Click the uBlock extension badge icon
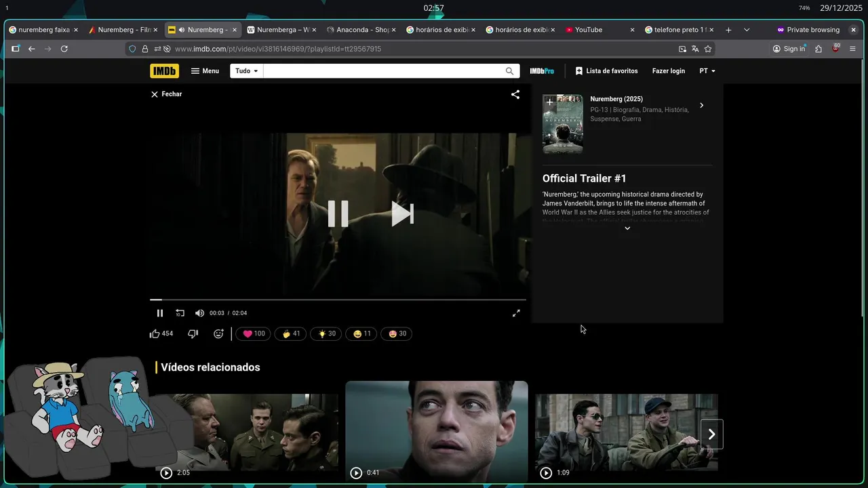868x488 pixels. [836, 49]
